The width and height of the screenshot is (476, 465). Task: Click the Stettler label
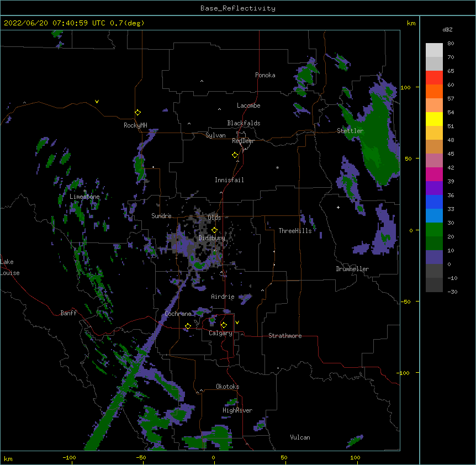pos(350,131)
